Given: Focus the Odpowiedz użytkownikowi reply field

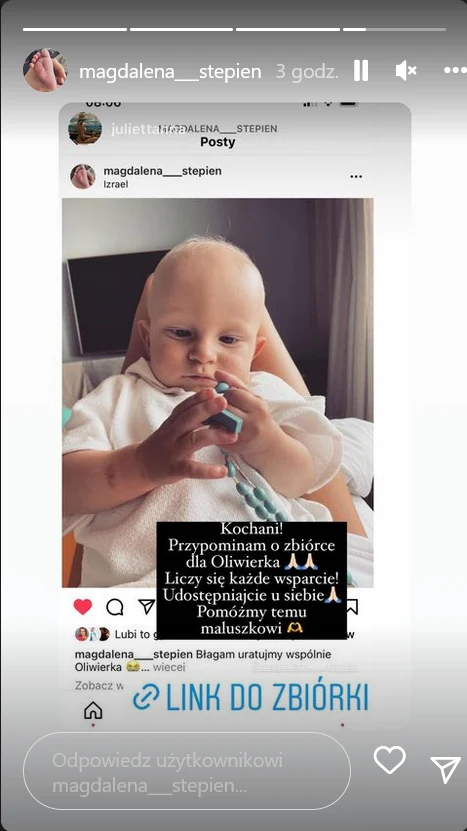Looking at the screenshot, I should [187, 771].
